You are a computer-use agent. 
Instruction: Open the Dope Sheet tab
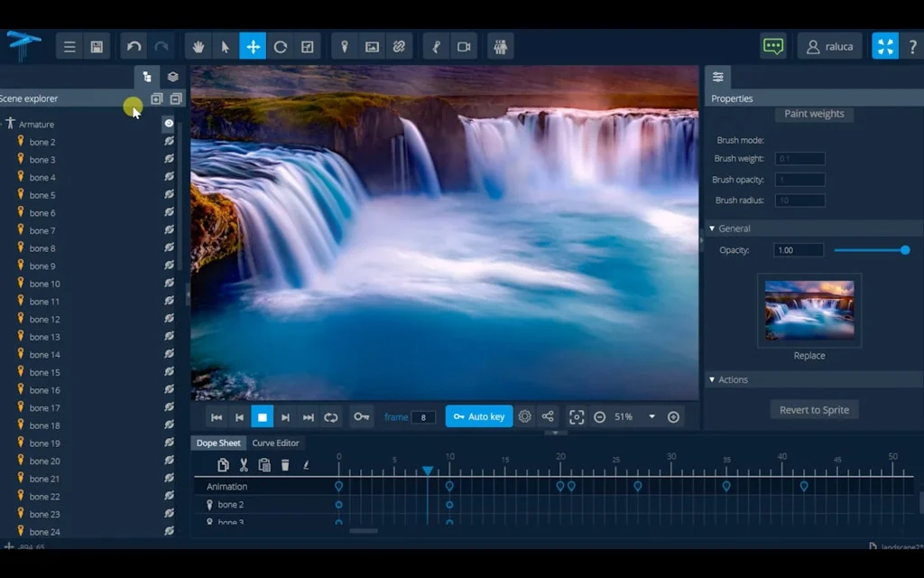[x=219, y=443]
